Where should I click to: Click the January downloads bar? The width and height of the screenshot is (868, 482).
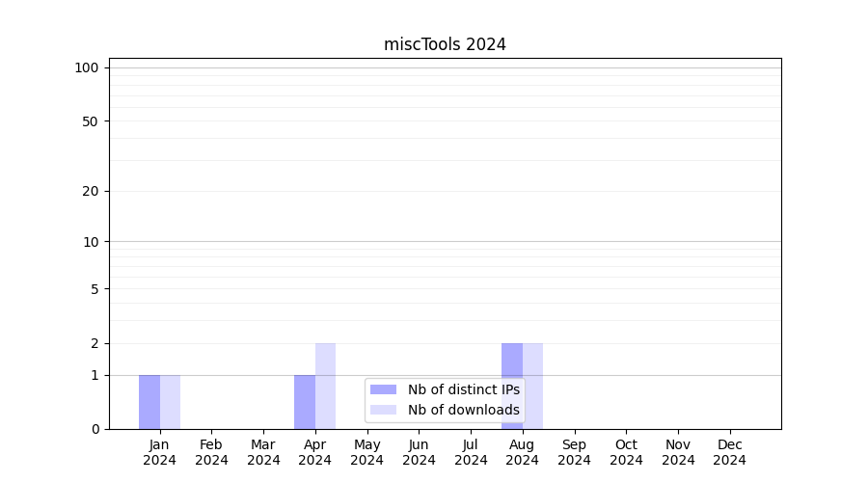(x=171, y=402)
